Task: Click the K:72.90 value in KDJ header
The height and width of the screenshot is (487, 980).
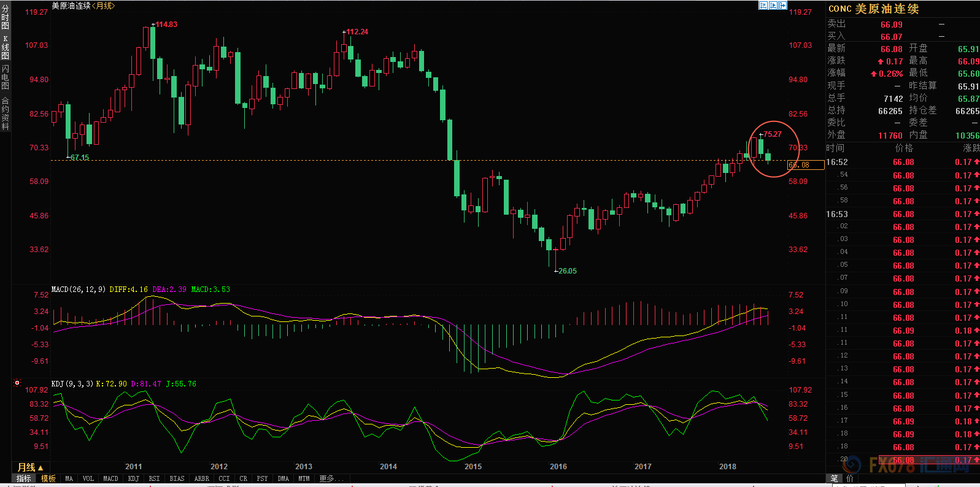Action: (112, 383)
